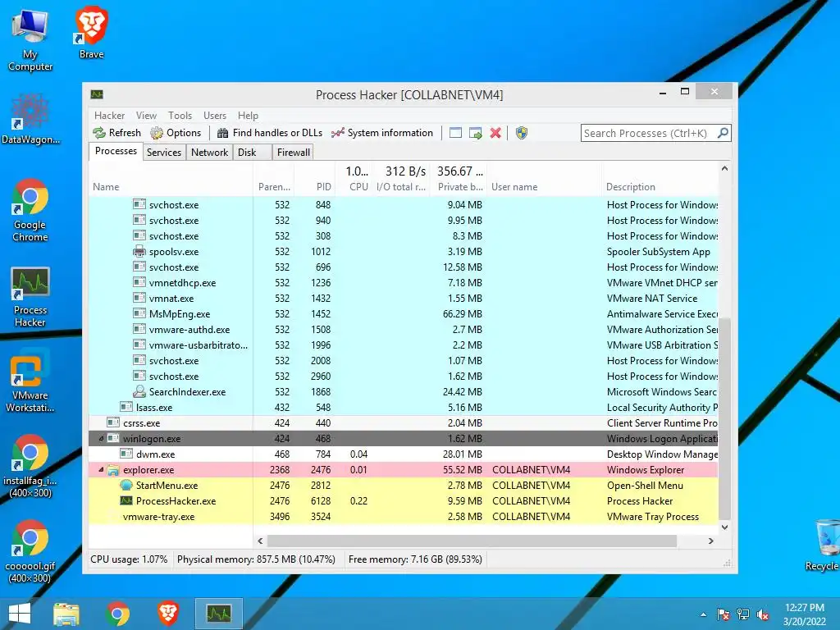840x630 pixels.
Task: Open the Help menu
Action: 248,116
